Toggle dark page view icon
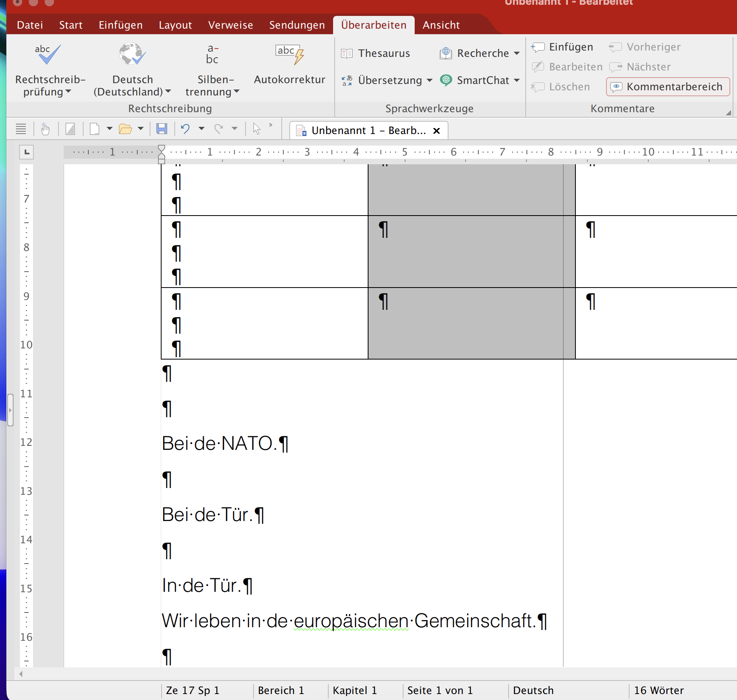The height and width of the screenshot is (700, 737). tap(70, 128)
